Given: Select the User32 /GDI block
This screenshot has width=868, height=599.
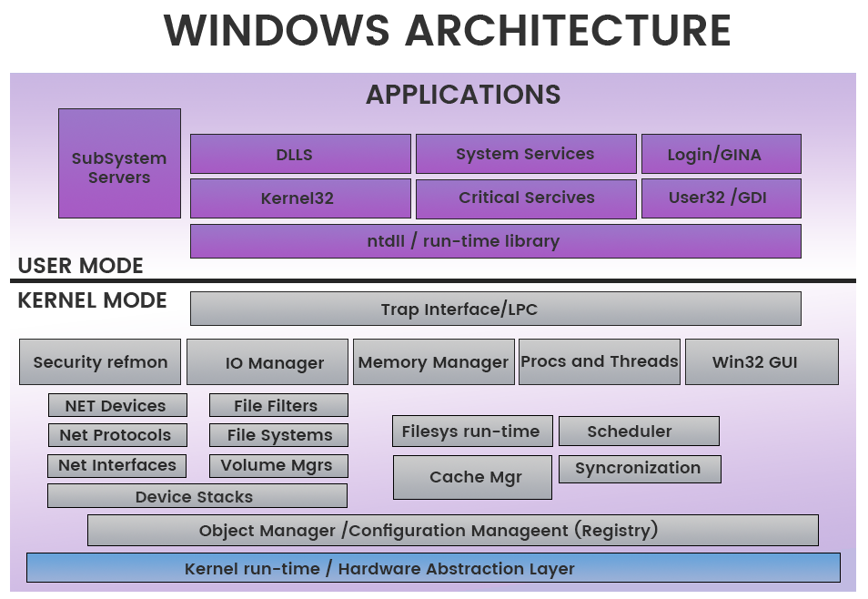Looking at the screenshot, I should click(x=721, y=198).
